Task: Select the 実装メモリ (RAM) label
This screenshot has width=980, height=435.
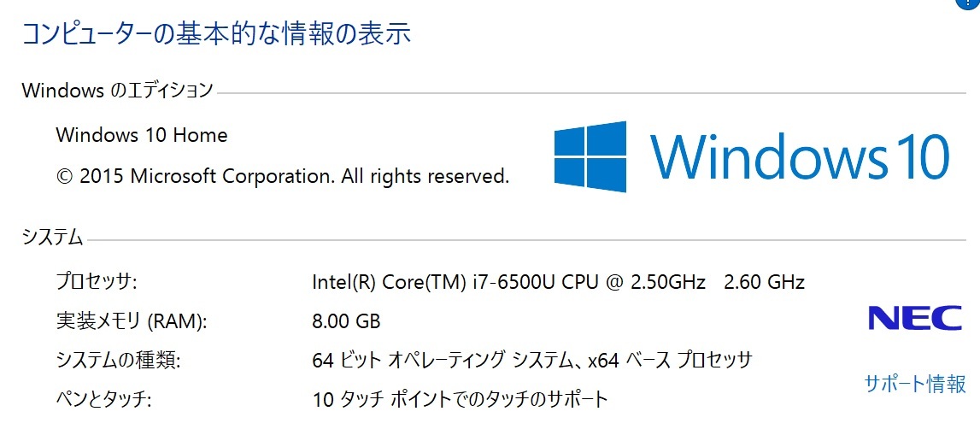Action: [132, 321]
